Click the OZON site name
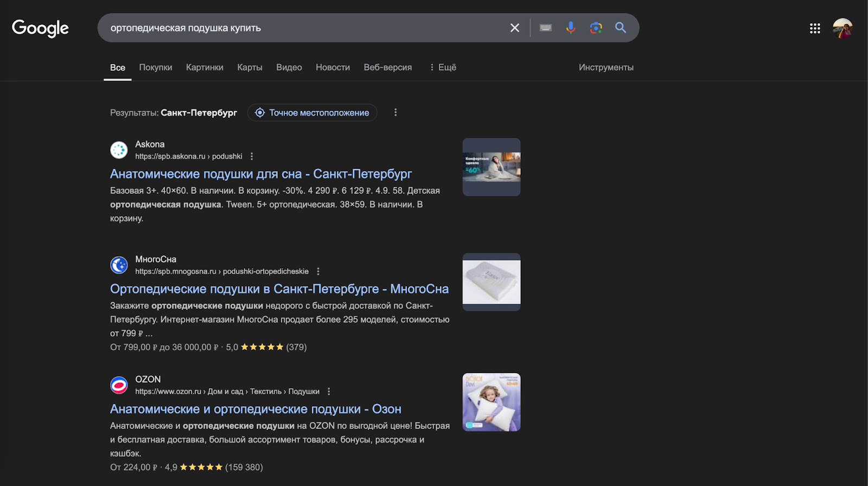This screenshot has height=486, width=868. click(x=148, y=380)
